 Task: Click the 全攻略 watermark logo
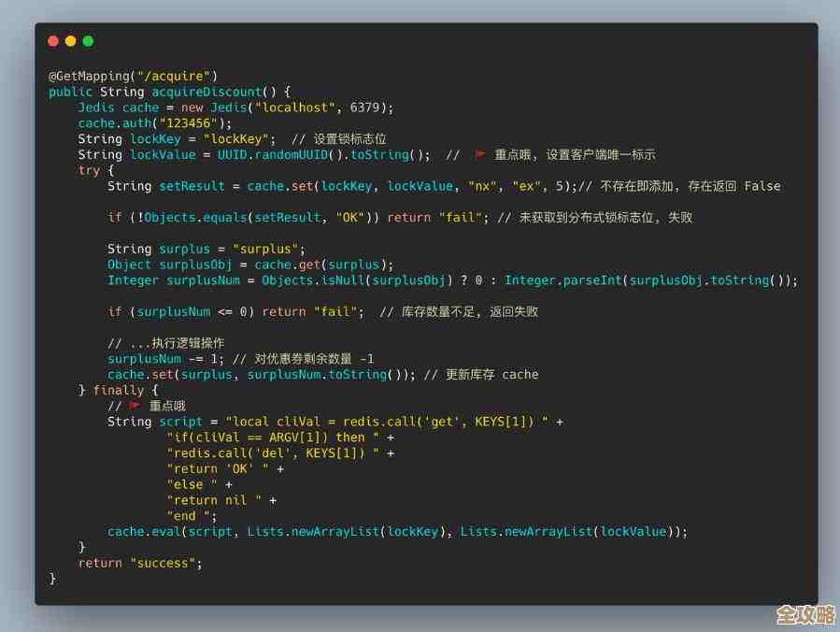coord(804,615)
